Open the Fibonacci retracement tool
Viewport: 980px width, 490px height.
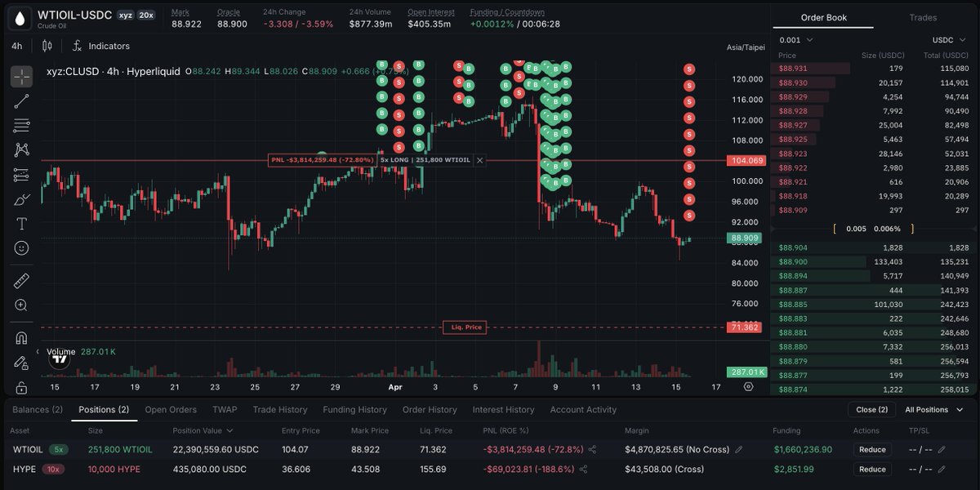(21, 126)
